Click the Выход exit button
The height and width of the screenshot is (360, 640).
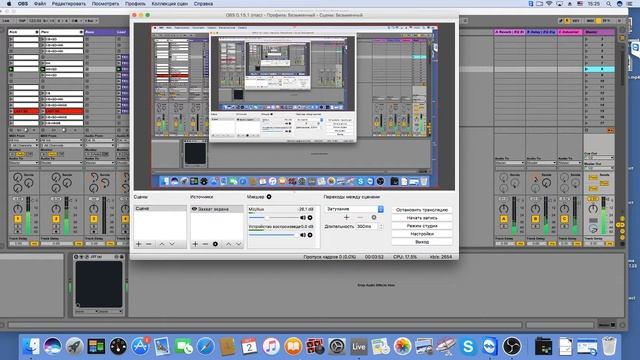(422, 242)
